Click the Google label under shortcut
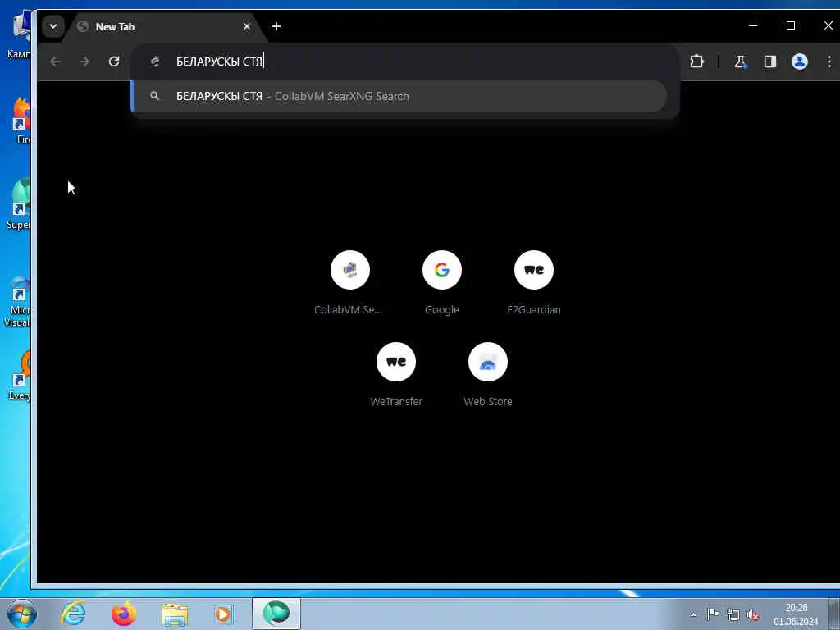This screenshot has height=630, width=840. (442, 309)
